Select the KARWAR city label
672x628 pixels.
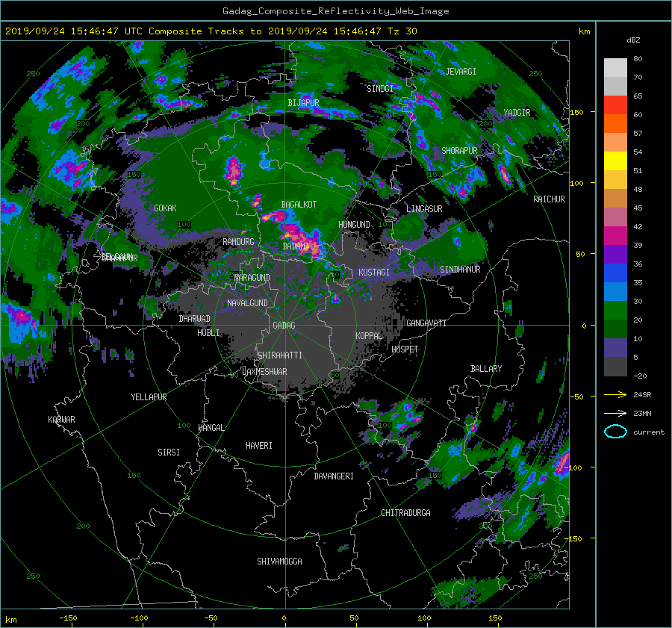61,420
